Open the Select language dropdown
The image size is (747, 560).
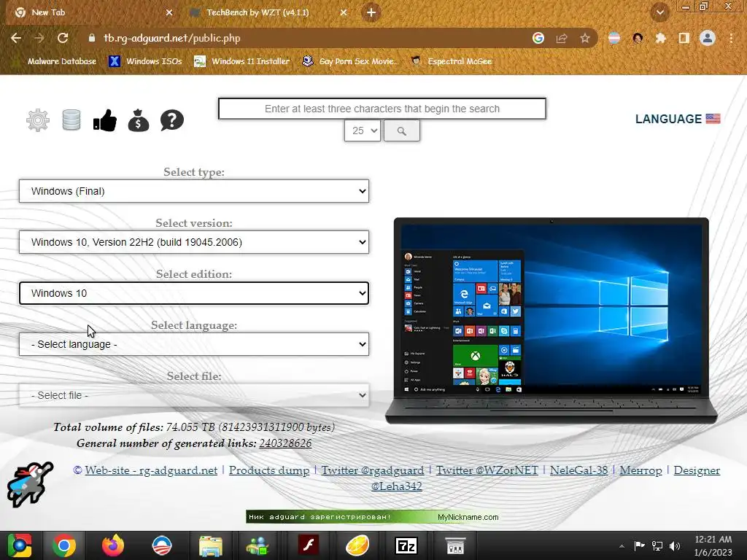point(194,344)
